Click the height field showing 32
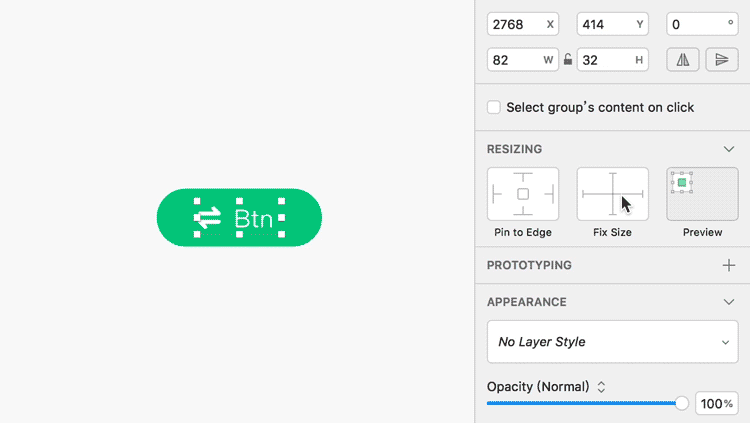Screen dimensions: 750x423 pos(604,60)
